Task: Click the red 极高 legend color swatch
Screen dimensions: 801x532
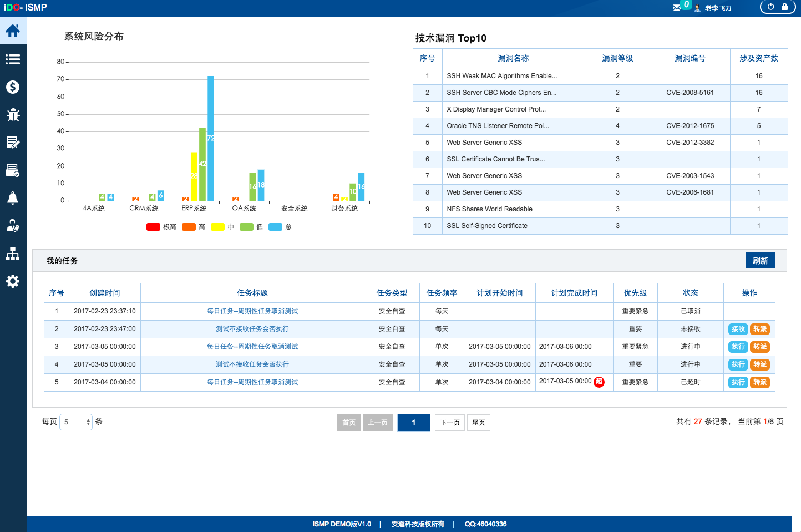Action: 153,227
